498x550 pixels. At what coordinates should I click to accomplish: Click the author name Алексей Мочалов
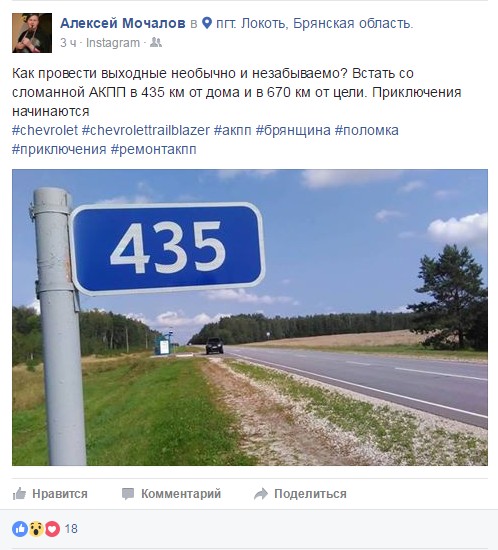pos(123,23)
